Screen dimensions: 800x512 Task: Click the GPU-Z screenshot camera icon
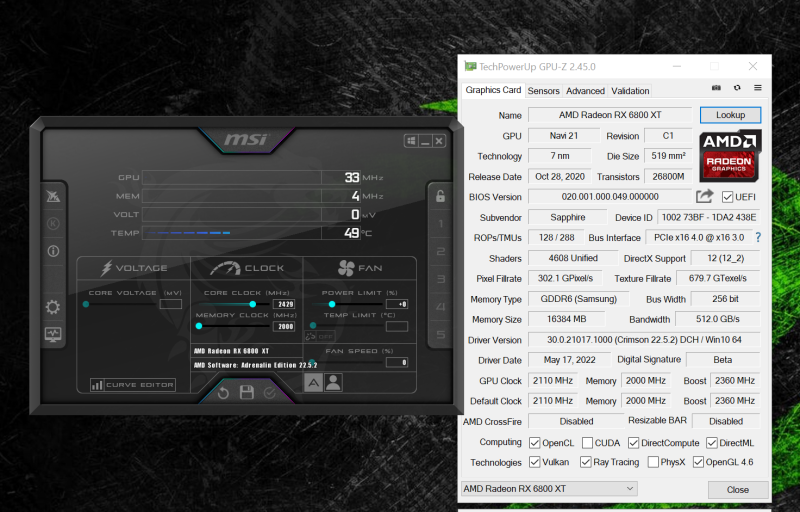(714, 89)
